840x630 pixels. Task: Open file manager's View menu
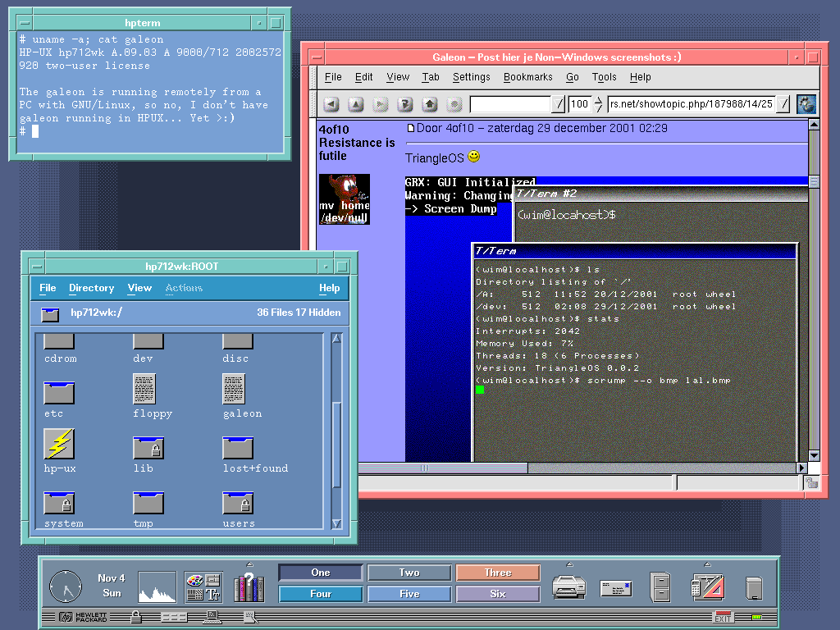(139, 288)
